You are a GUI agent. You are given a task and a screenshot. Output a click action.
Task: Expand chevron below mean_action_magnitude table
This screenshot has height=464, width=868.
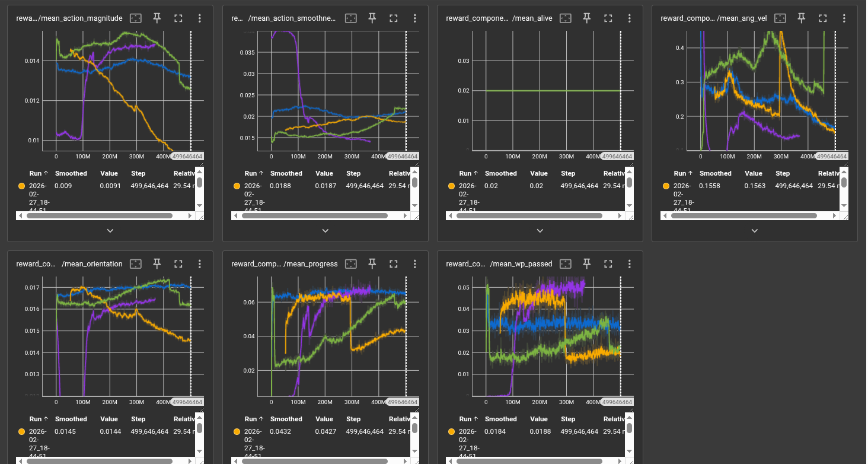click(110, 230)
